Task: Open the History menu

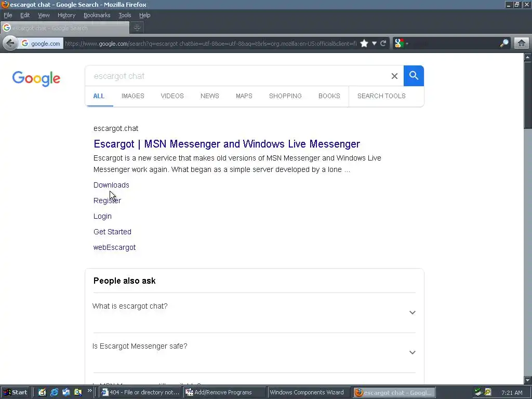Action: click(x=66, y=15)
